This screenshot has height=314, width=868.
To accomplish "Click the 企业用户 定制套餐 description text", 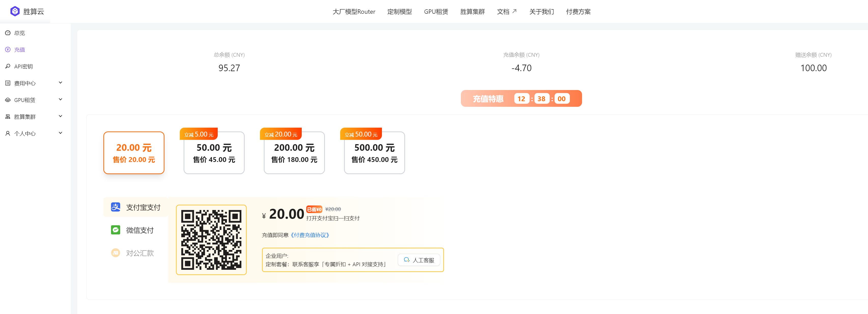I will click(325, 260).
